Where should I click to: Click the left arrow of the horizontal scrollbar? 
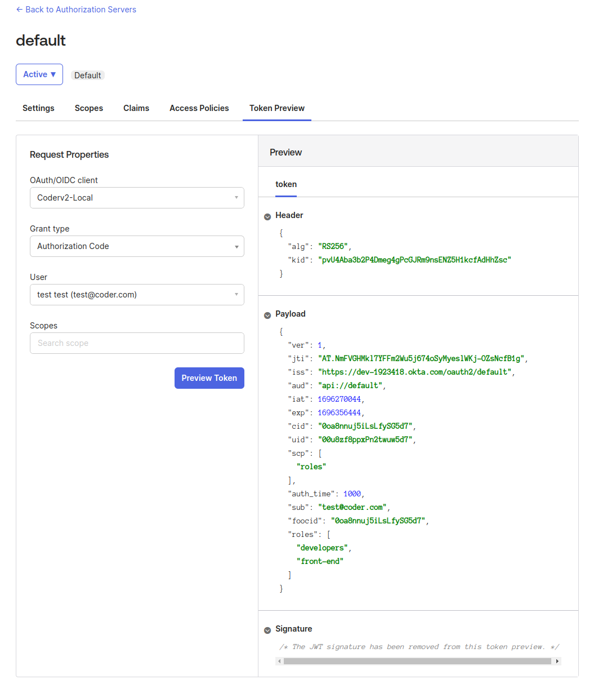point(280,660)
